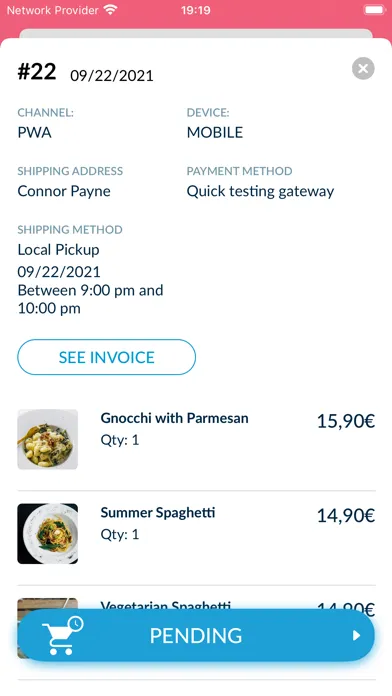The height and width of the screenshot is (696, 392).
Task: Tap the battery icon in status bar
Action: pyautogui.click(x=375, y=10)
